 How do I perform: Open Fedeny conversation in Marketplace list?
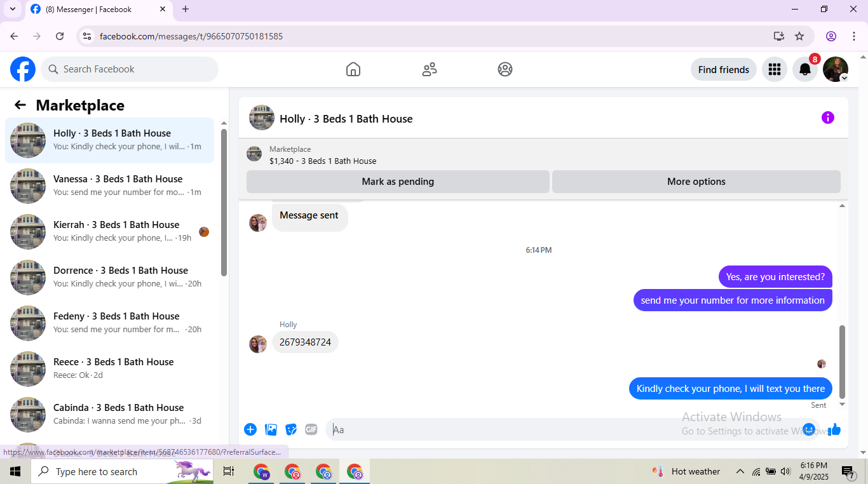109,323
